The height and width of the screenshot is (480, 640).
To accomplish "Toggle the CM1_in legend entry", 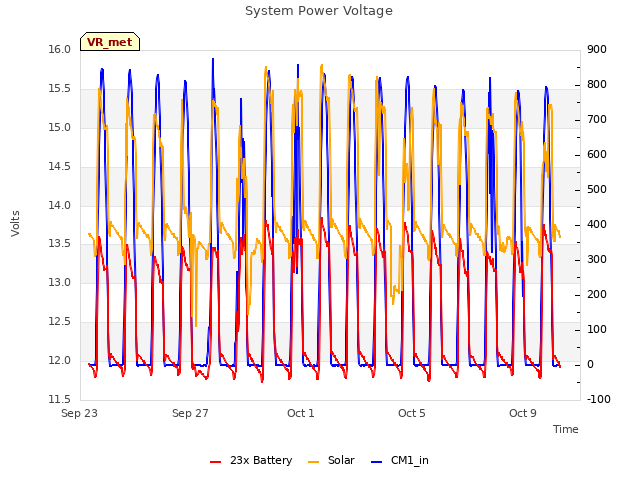I will click(x=400, y=460).
